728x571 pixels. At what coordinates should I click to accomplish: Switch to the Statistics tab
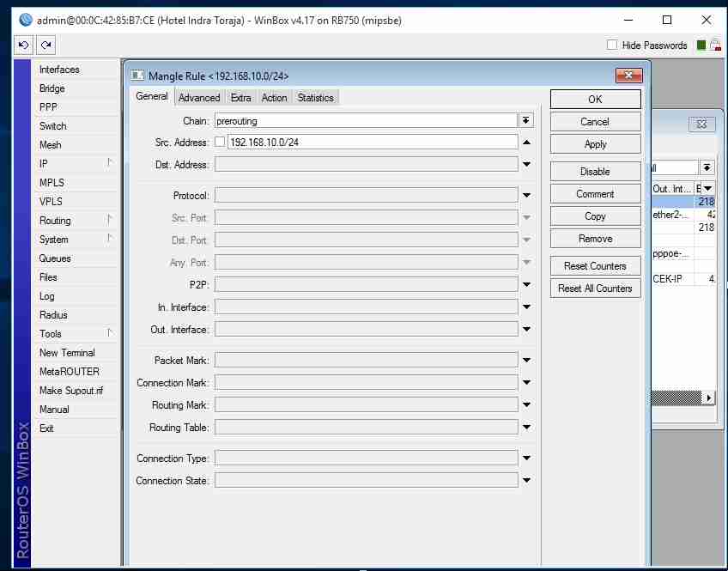tap(316, 98)
